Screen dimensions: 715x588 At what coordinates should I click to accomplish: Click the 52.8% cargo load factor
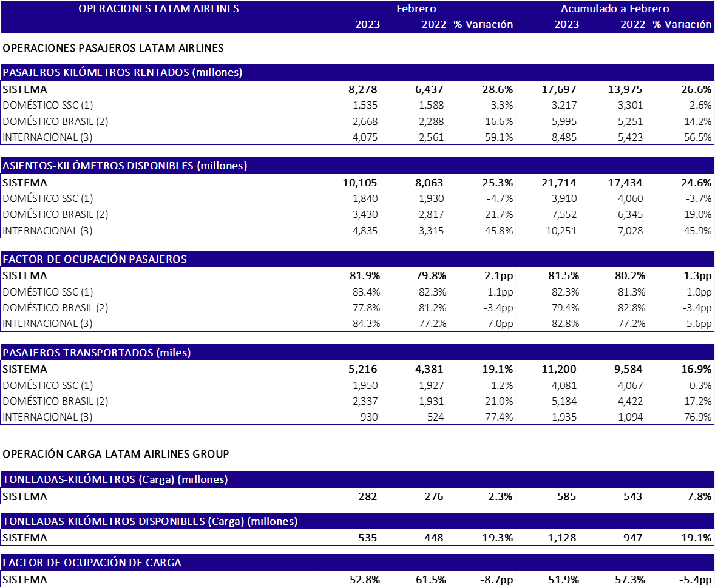pos(365,580)
